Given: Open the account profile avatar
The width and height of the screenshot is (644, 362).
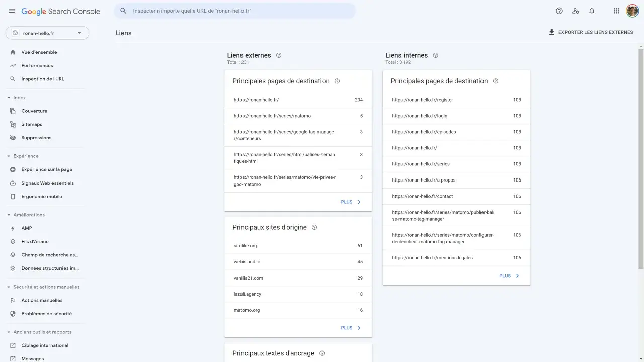Looking at the screenshot, I should [632, 11].
